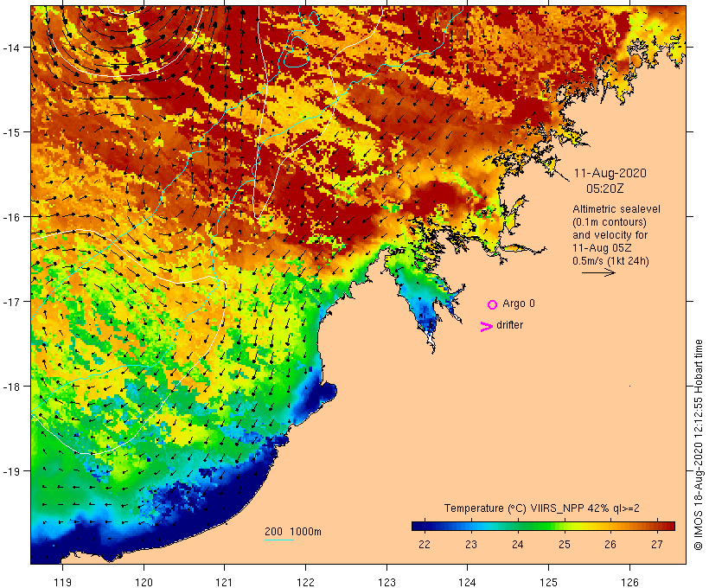709x588 pixels.
Task: Click latitude axis label -19
Action: coord(10,471)
